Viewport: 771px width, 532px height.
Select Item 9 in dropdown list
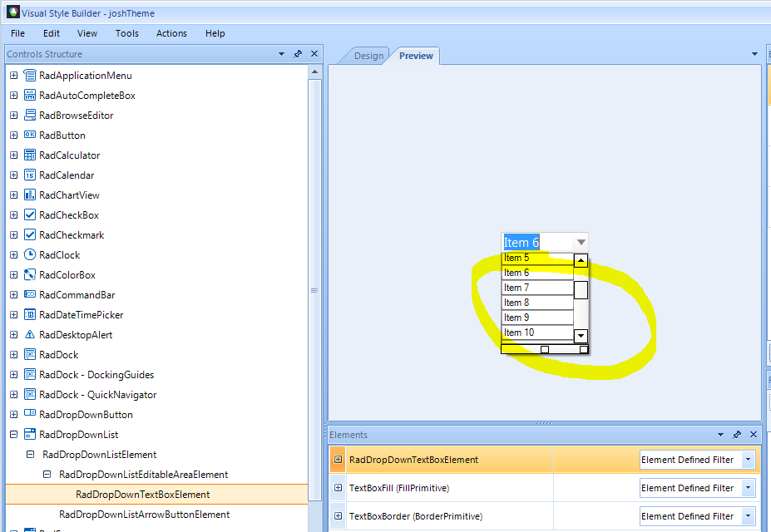tap(537, 318)
